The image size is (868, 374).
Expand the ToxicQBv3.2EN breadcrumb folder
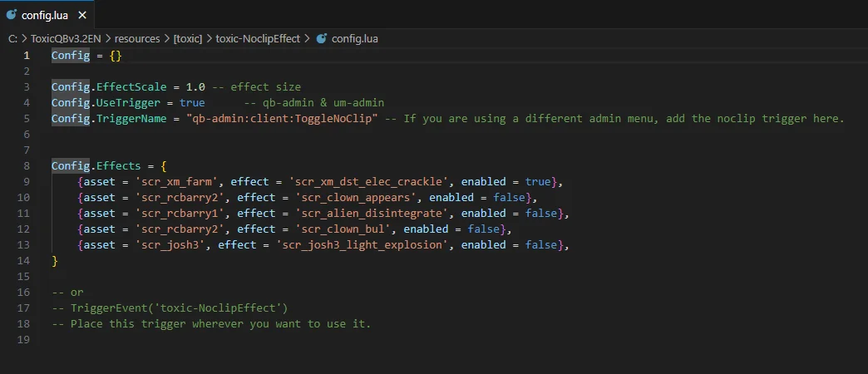pyautogui.click(x=66, y=38)
